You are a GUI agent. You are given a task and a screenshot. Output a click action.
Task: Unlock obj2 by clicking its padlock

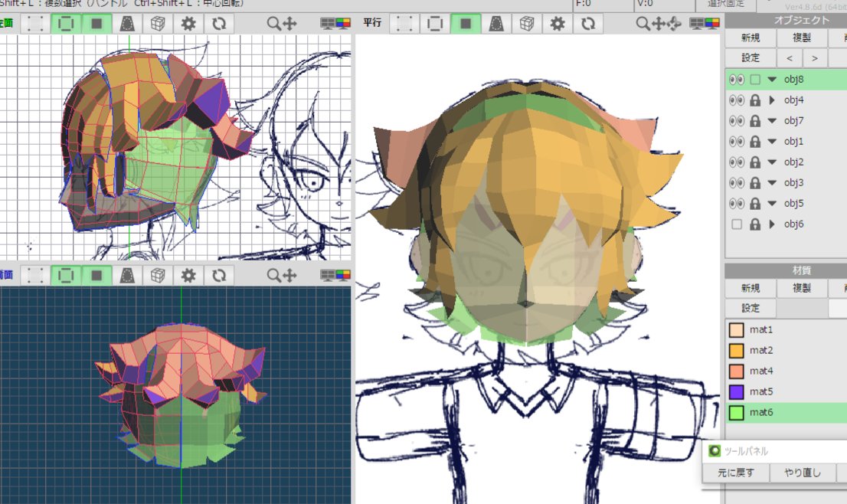coord(755,162)
